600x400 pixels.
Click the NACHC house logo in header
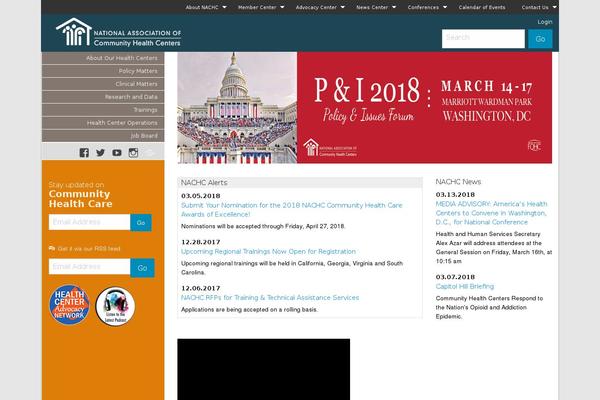(74, 32)
